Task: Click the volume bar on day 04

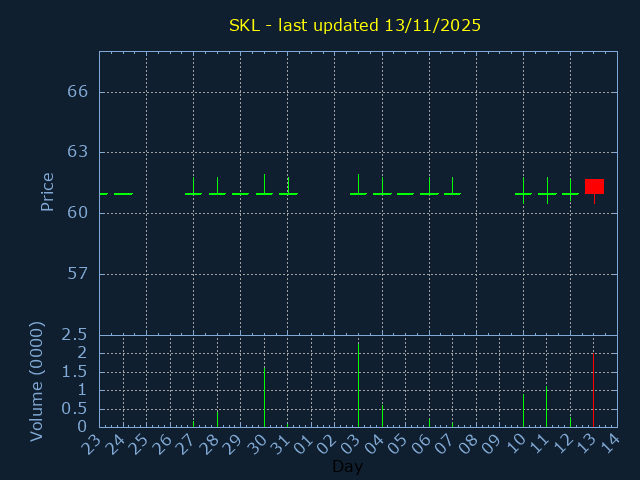Action: tap(382, 415)
